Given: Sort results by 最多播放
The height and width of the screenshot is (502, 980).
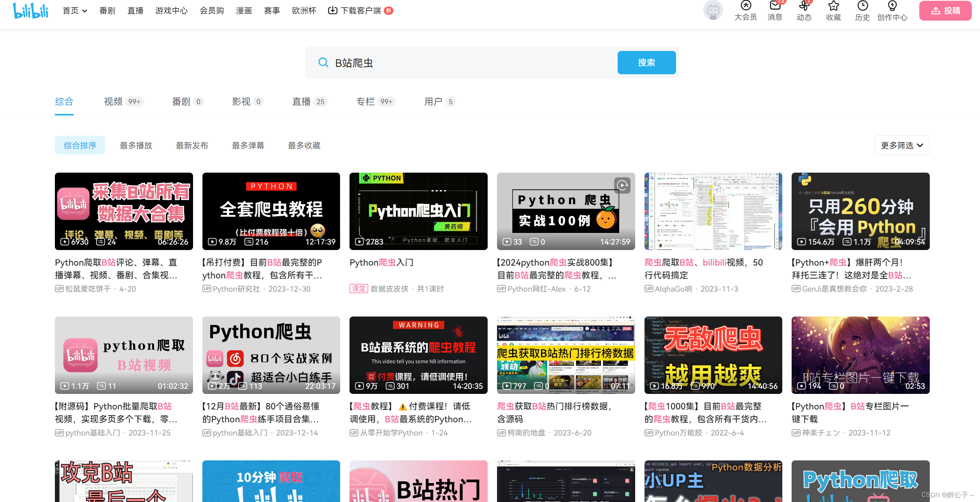Looking at the screenshot, I should point(136,145).
